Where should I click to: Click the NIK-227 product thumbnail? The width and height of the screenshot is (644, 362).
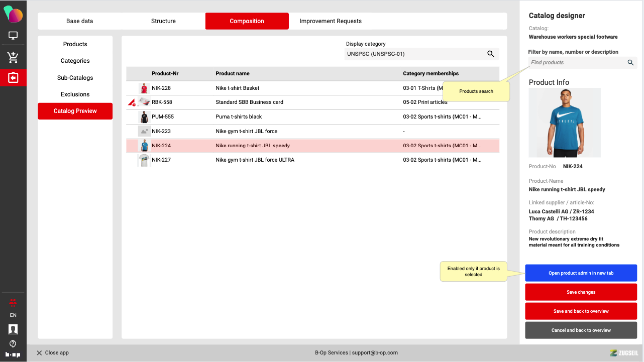coord(144,160)
